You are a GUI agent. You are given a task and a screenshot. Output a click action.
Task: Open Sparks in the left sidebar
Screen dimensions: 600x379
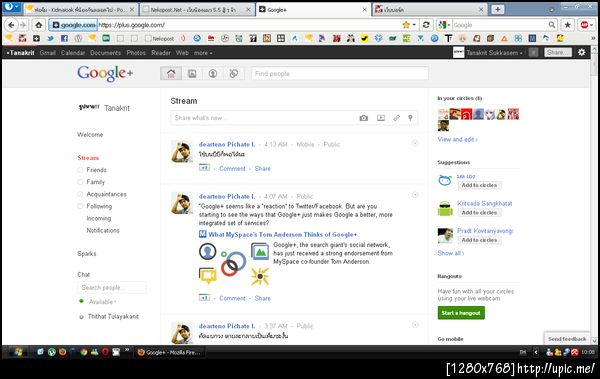[x=87, y=253]
